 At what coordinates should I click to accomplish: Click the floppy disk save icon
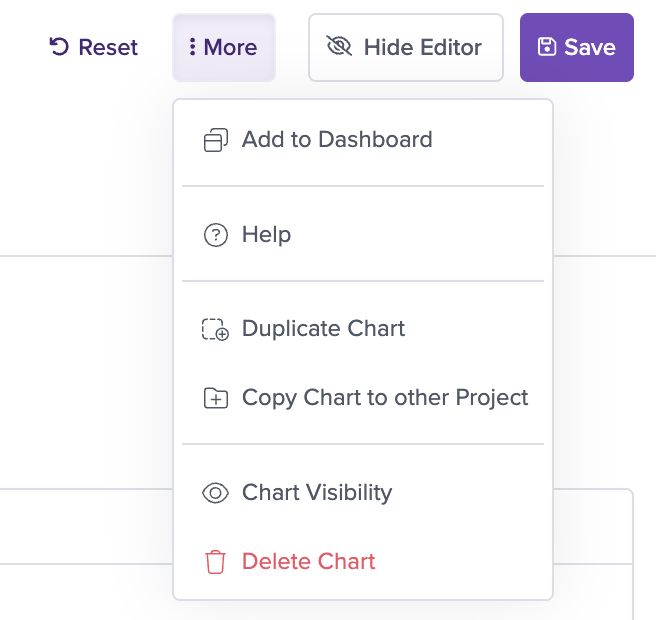click(x=547, y=46)
